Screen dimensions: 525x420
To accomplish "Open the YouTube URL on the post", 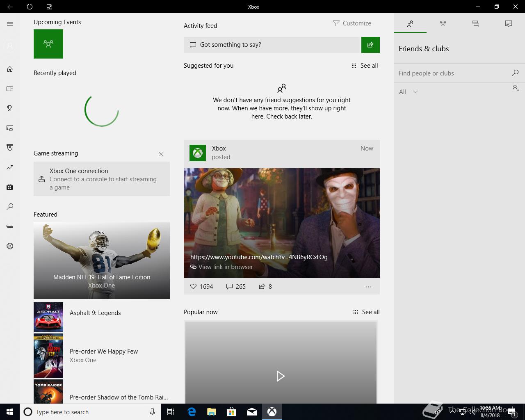I will (259, 257).
